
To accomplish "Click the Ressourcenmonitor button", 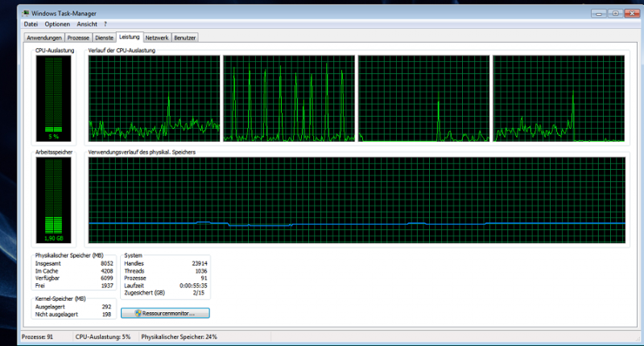I will [165, 313].
